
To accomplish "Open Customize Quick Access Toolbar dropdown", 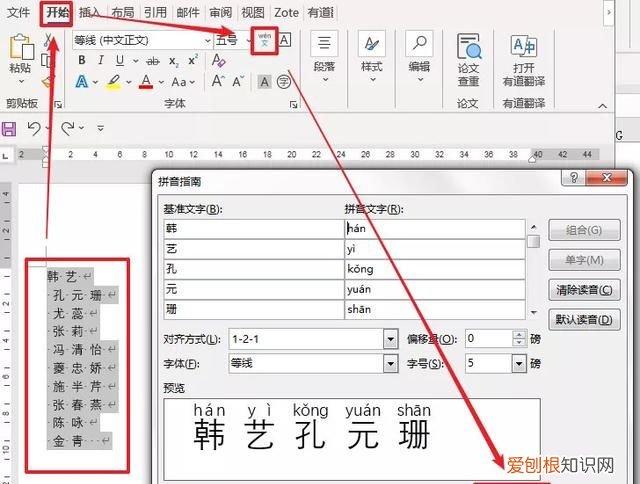I will click(x=100, y=129).
